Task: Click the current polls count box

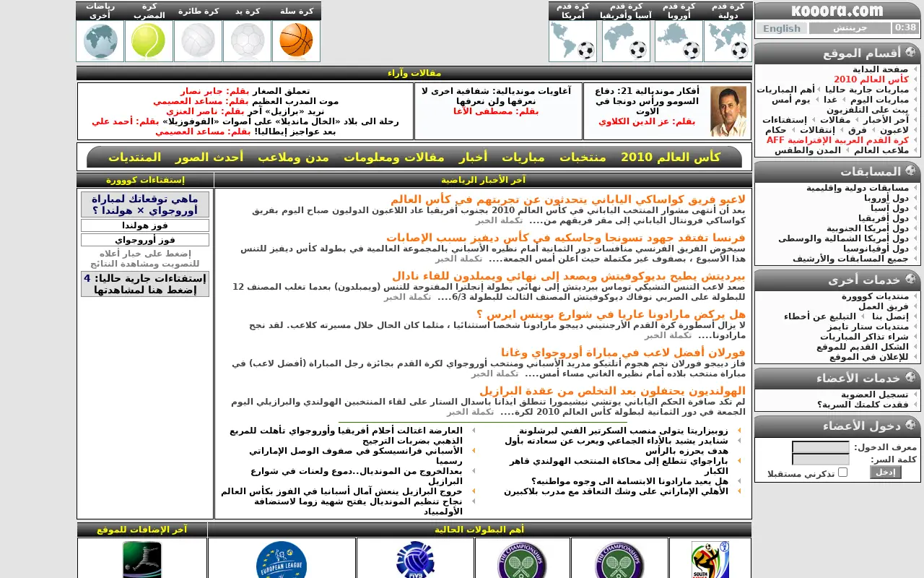Action: coord(145,284)
